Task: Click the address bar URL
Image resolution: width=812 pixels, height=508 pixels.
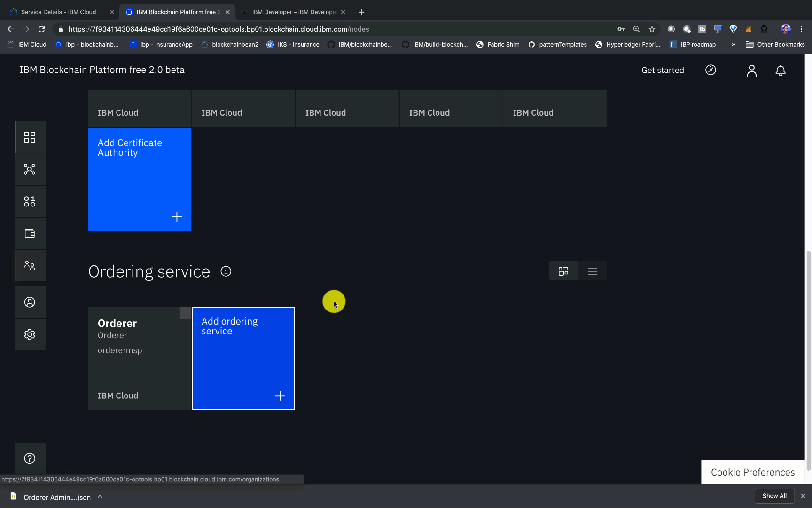Action: pyautogui.click(x=219, y=29)
